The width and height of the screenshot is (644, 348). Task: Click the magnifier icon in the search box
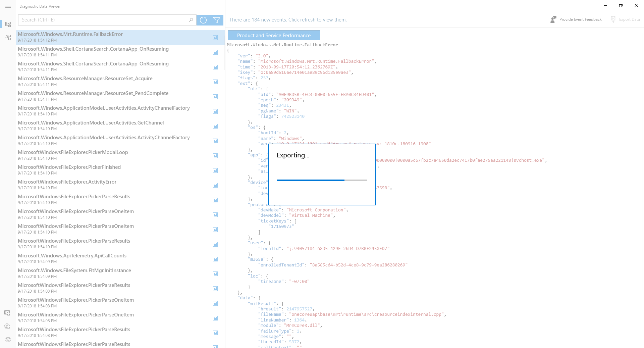[191, 20]
